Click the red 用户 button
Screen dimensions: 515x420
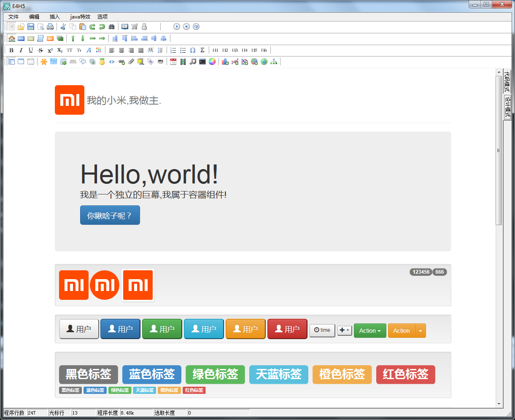coord(287,329)
